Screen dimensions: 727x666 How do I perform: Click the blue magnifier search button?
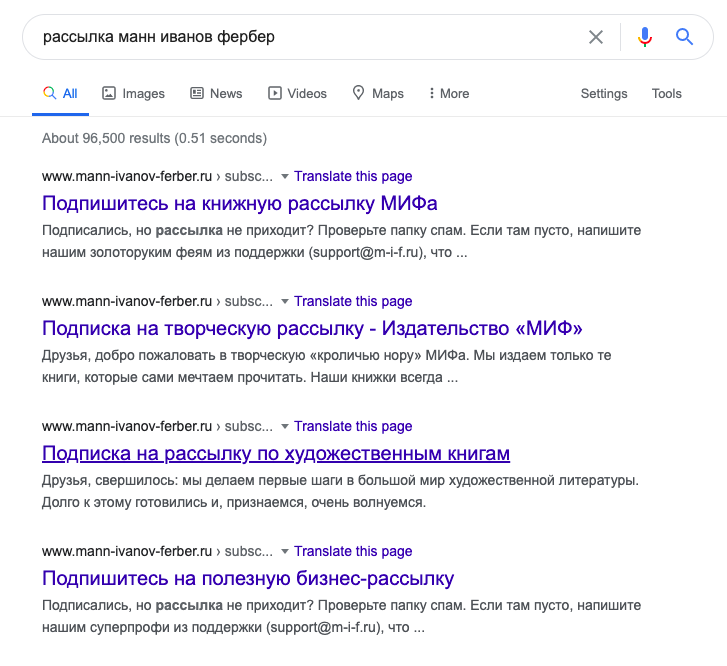click(x=684, y=37)
